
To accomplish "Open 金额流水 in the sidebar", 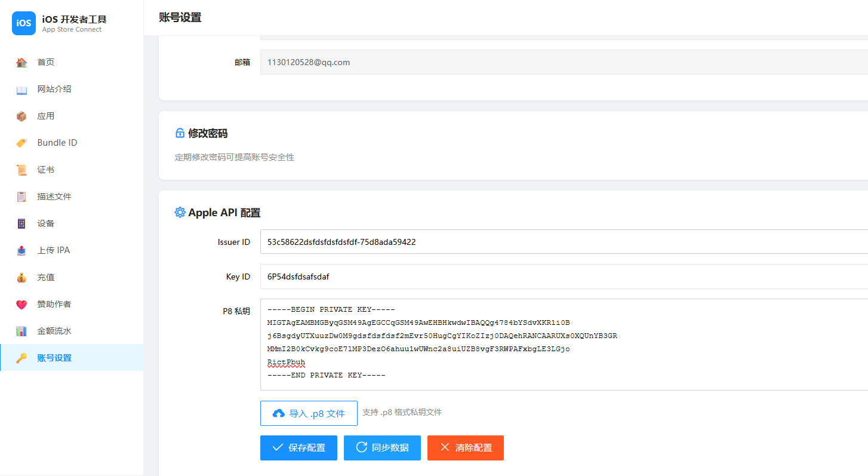I will [x=72, y=331].
